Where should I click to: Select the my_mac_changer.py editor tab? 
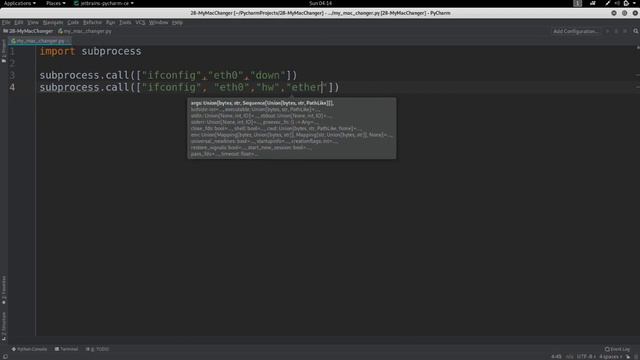40,41
